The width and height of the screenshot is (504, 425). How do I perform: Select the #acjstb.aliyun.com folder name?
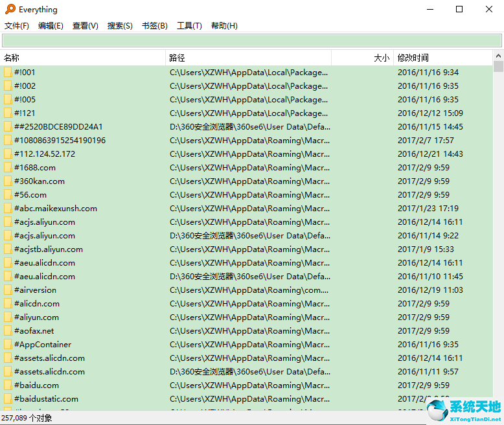pyautogui.click(x=49, y=249)
